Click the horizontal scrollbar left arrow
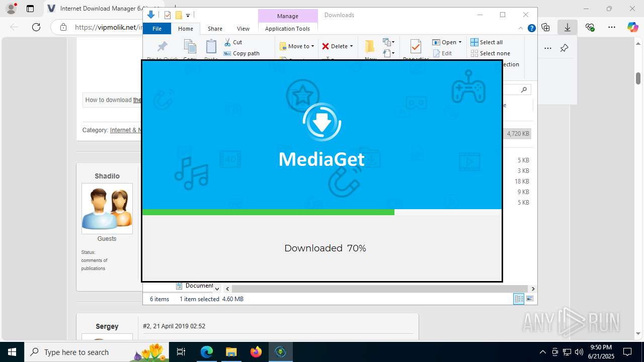Screen dimensions: 644x362 click(227, 289)
